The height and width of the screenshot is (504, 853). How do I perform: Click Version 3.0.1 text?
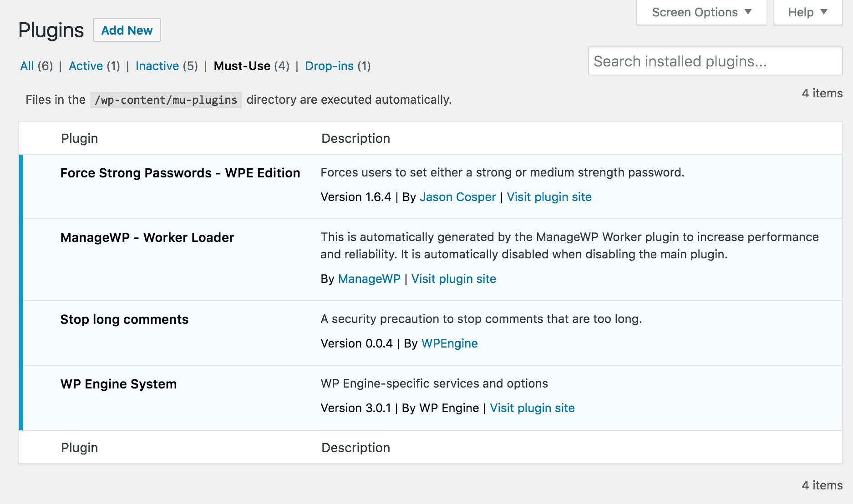pos(355,408)
